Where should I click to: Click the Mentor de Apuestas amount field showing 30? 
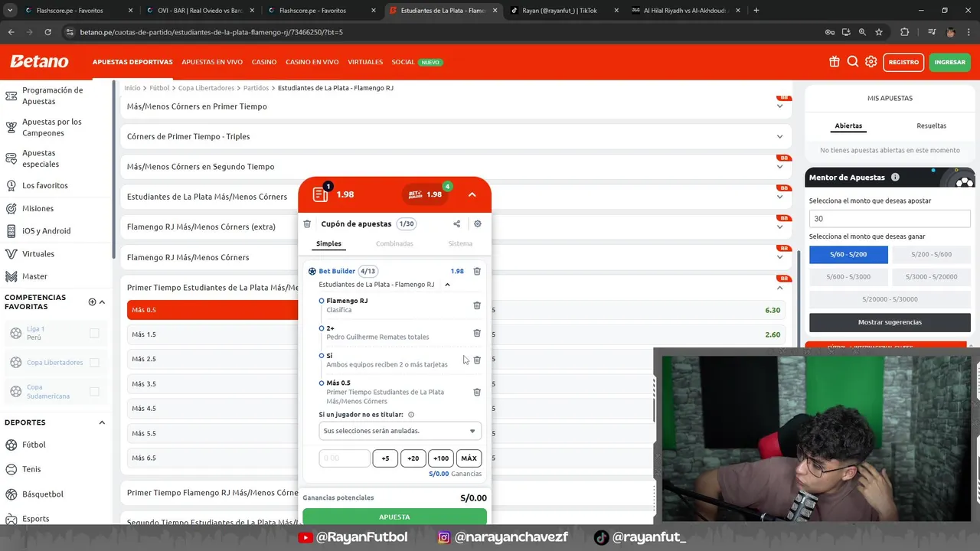point(890,219)
